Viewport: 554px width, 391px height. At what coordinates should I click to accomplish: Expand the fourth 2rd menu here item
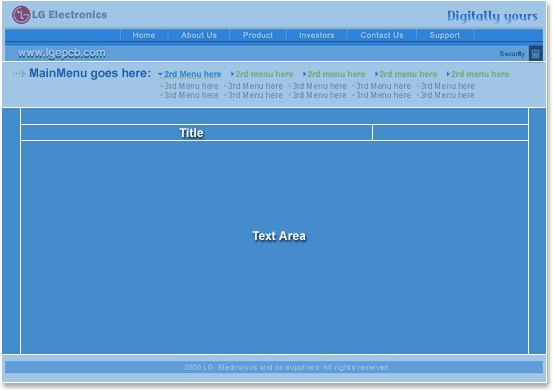[406, 74]
